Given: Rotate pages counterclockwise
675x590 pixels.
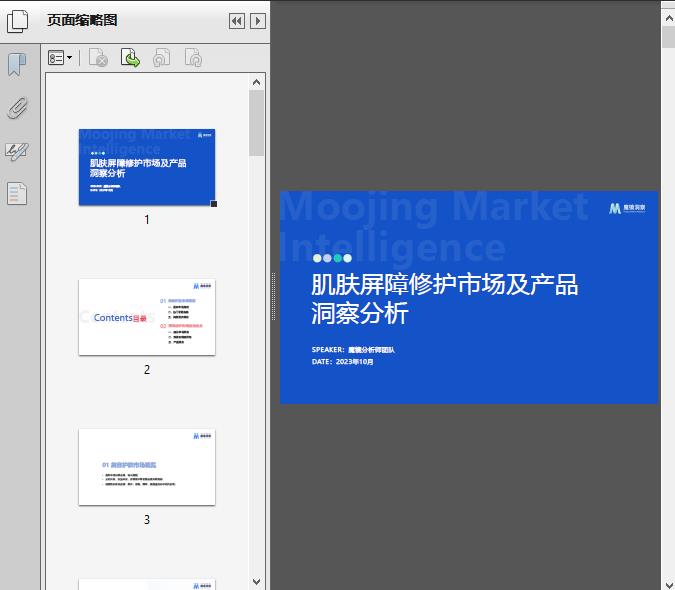Looking at the screenshot, I should click(x=161, y=58).
